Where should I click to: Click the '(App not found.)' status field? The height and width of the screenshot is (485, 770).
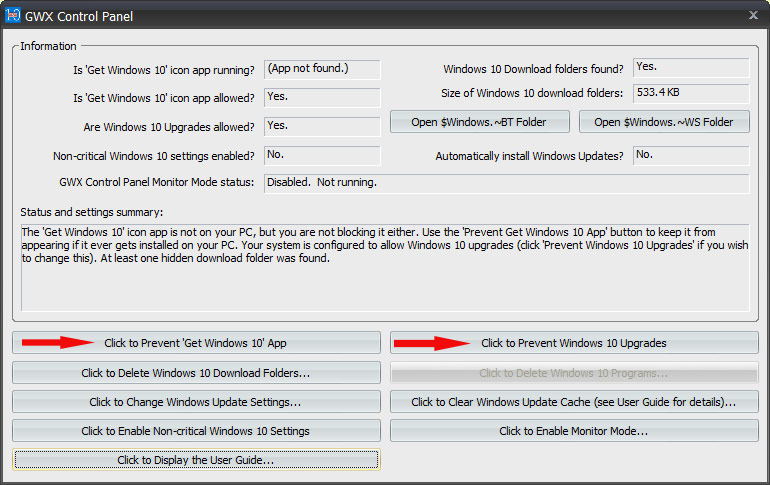pos(322,69)
